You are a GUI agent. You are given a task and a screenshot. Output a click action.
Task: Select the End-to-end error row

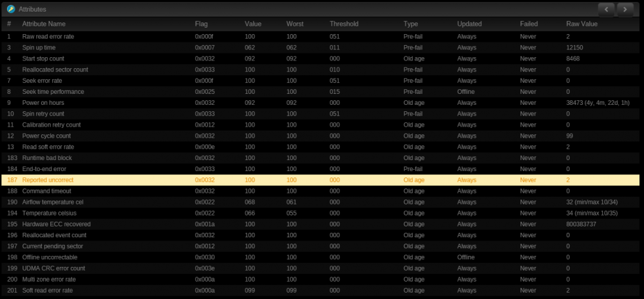click(x=320, y=169)
